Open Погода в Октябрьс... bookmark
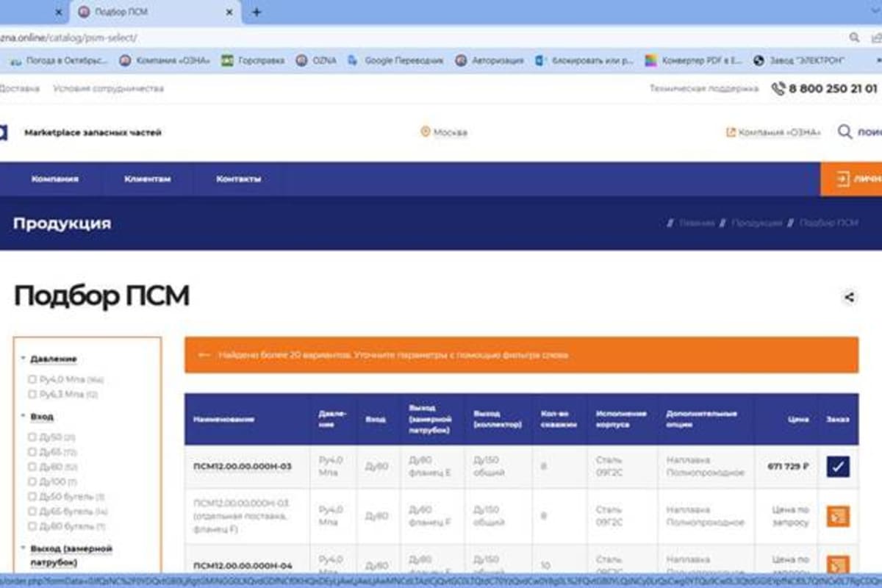882x588 pixels. (x=60, y=61)
